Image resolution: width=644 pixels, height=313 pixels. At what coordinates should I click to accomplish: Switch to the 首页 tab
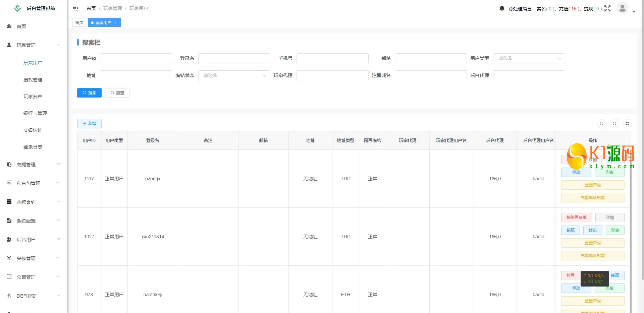tap(79, 23)
